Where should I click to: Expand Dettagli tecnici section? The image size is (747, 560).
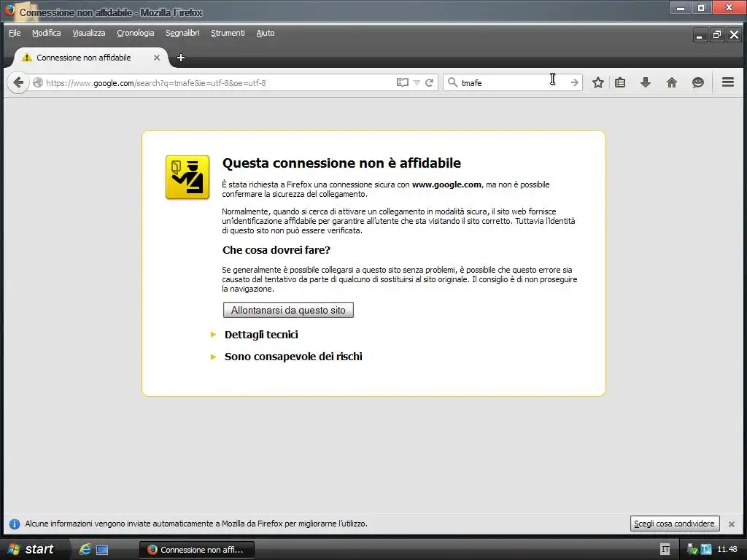pos(261,335)
